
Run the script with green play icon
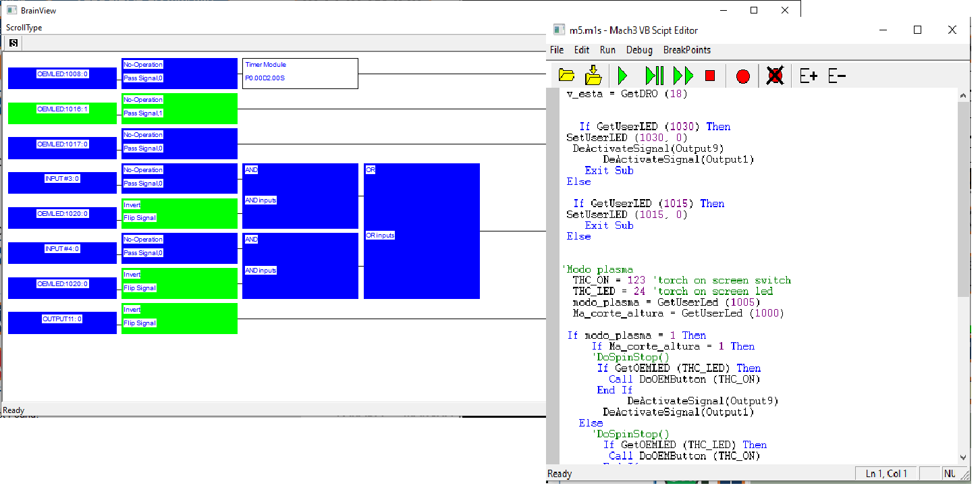click(x=622, y=76)
